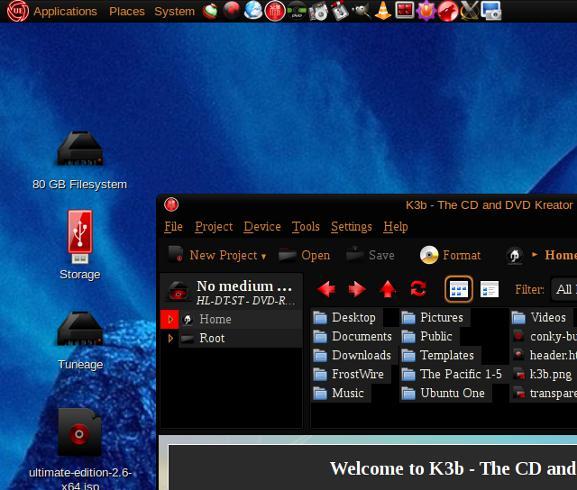Image resolution: width=577 pixels, height=490 pixels.
Task: Click the Format disc toolbar button
Action: (450, 255)
